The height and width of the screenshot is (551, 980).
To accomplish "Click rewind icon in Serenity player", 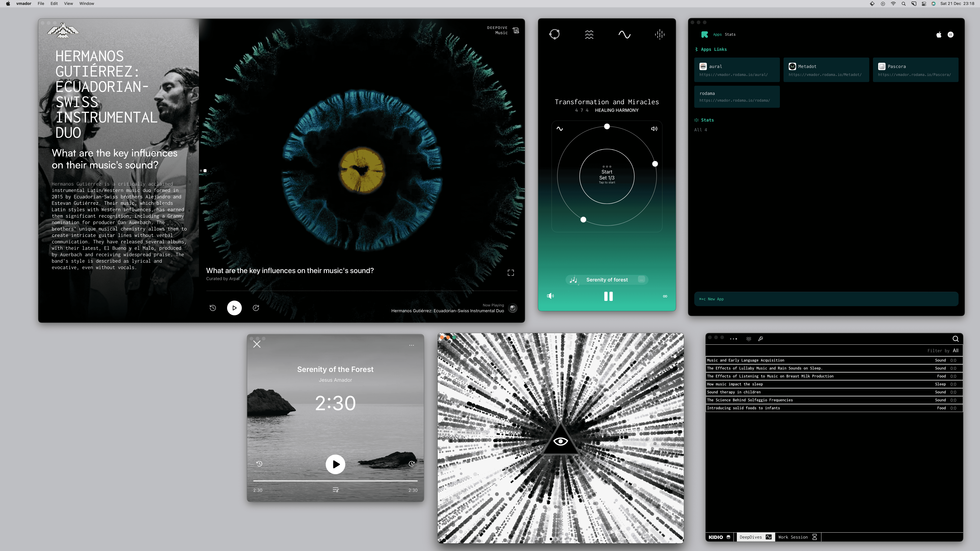I will point(259,464).
